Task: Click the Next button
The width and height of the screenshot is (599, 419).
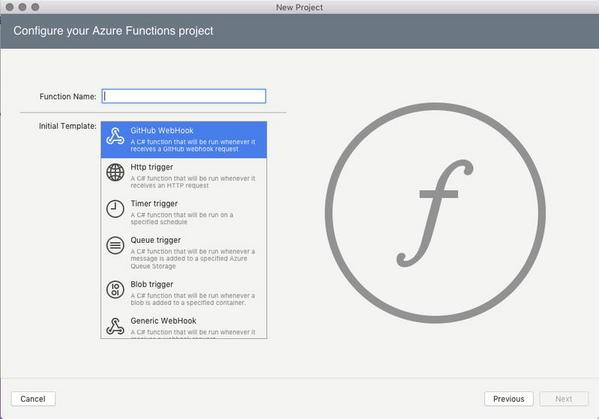Action: click(x=564, y=399)
